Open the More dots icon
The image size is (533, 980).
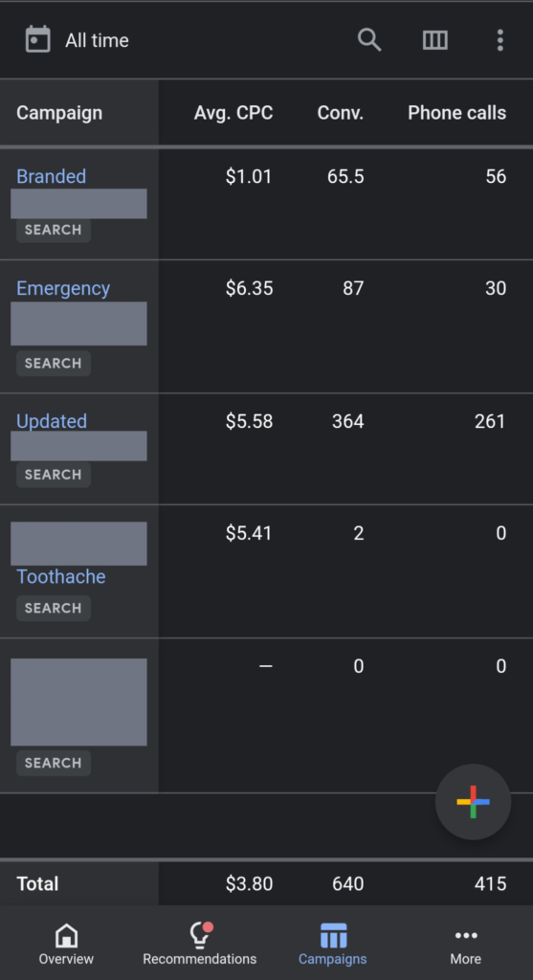(x=465, y=935)
